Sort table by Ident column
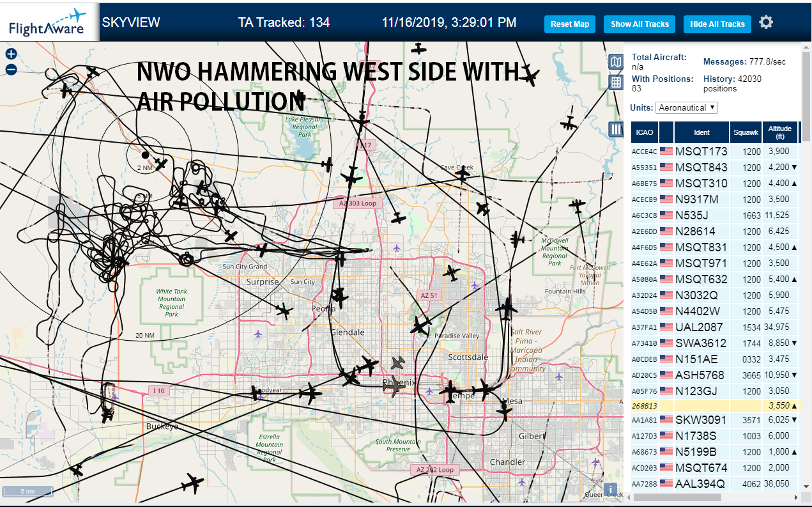Image resolution: width=812 pixels, height=507 pixels. pos(701,132)
